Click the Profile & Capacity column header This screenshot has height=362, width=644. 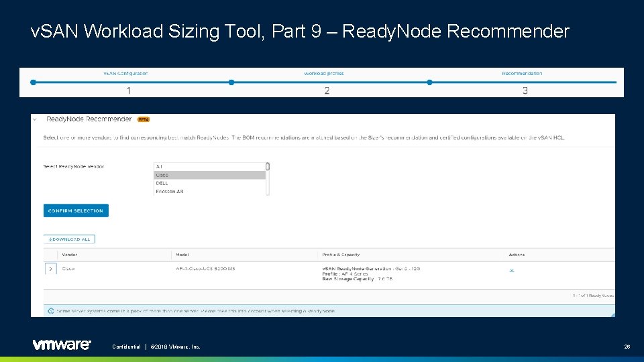click(x=341, y=255)
